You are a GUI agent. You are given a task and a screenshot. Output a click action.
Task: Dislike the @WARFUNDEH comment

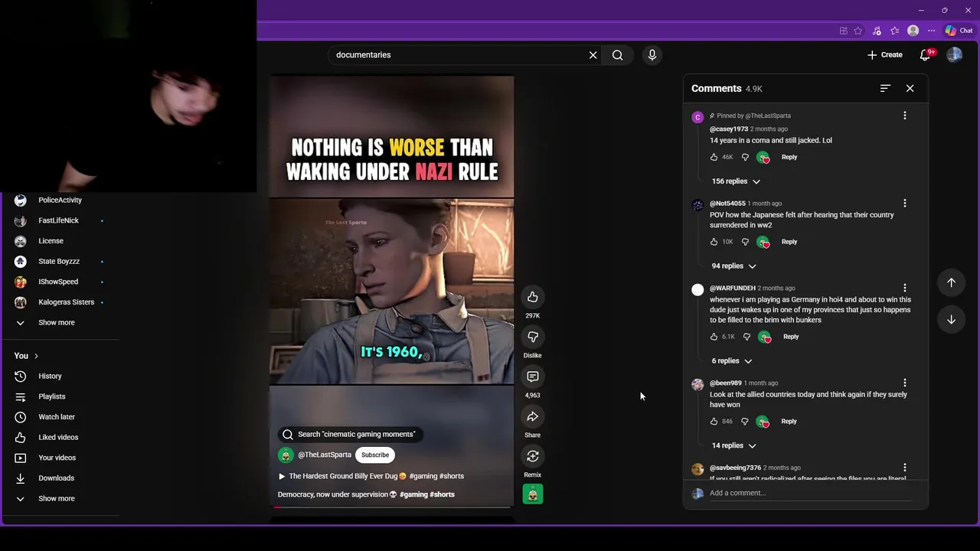(x=746, y=337)
